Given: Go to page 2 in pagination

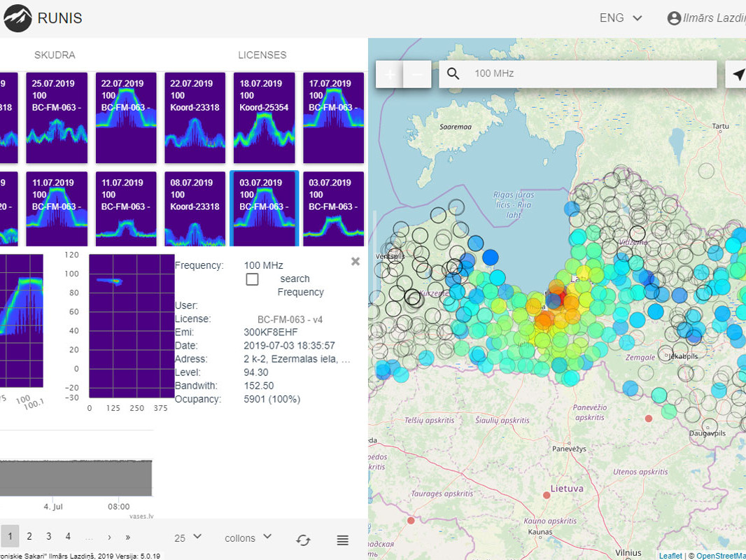Looking at the screenshot, I should point(29,536).
